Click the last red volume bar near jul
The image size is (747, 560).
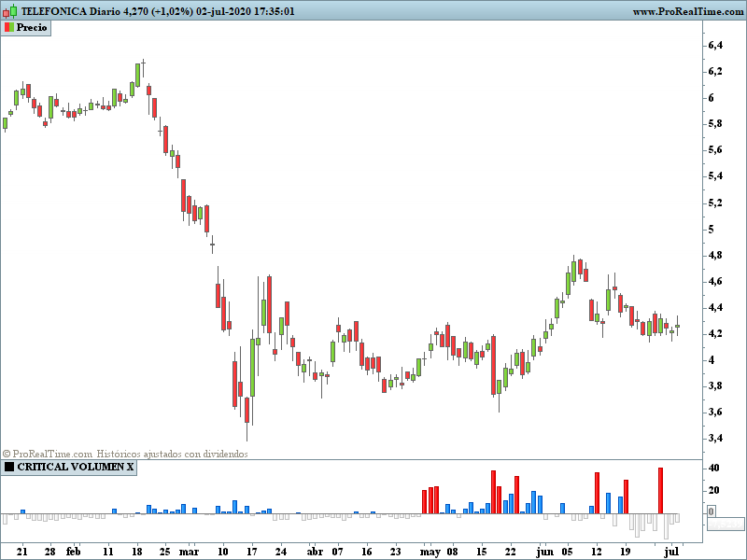point(660,491)
